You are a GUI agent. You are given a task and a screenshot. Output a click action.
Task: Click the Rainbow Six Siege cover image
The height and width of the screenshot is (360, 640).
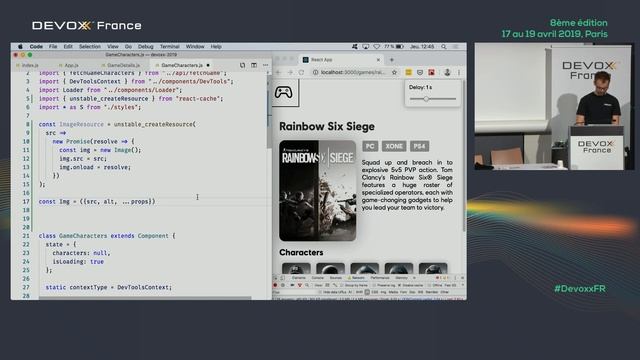(x=318, y=191)
